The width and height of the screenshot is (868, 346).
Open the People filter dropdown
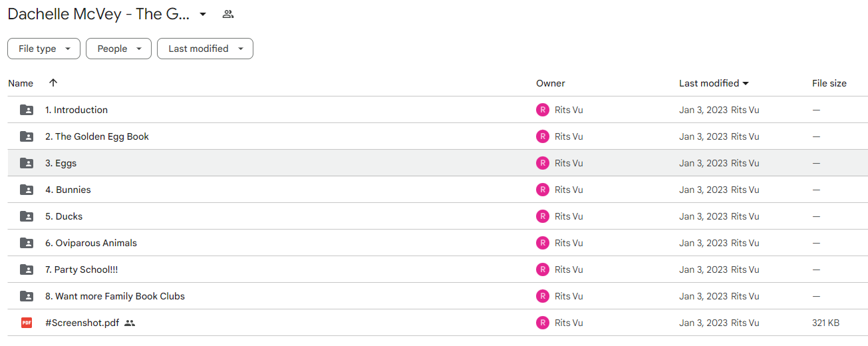[118, 49]
